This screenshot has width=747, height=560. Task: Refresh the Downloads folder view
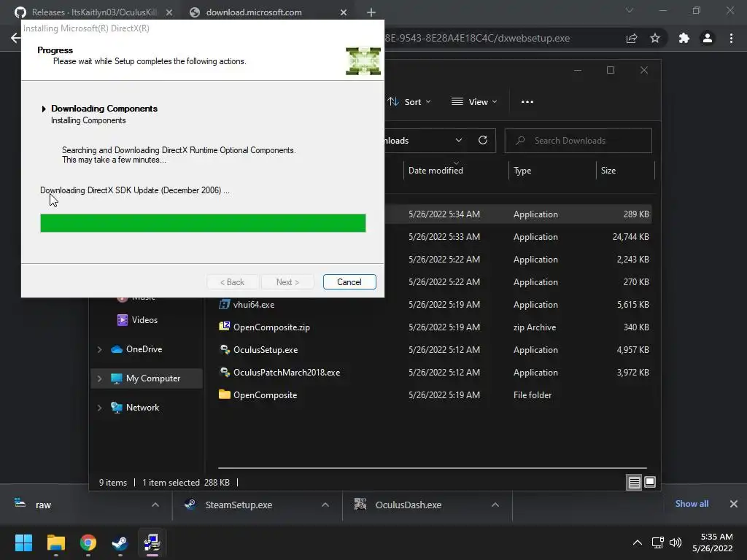pos(483,141)
